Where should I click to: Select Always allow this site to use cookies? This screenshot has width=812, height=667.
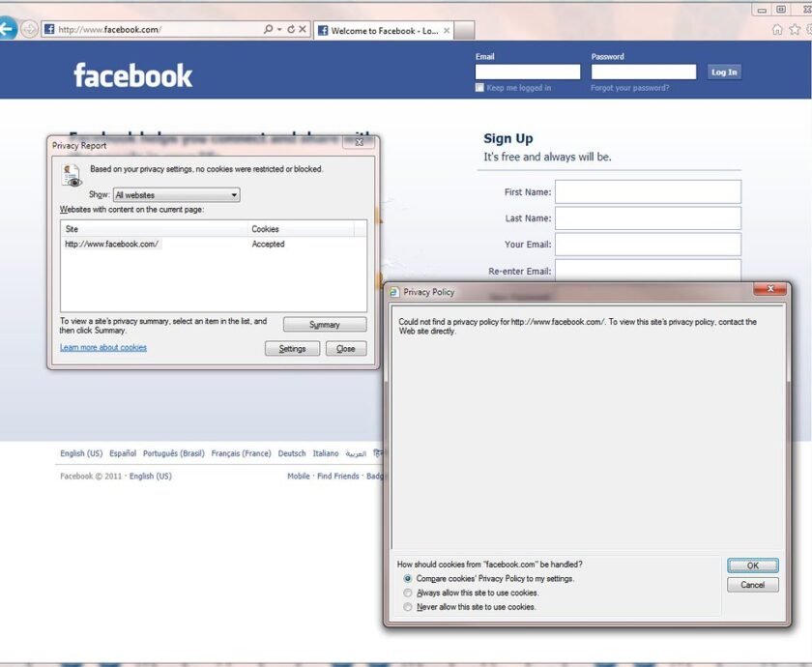coord(408,593)
